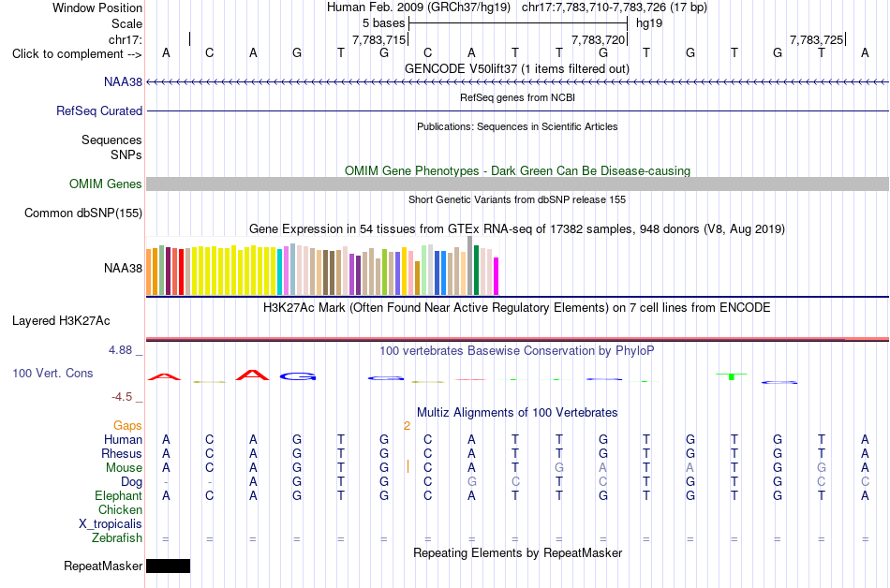Click the 4.88 PhyloP upper scale value
The width and height of the screenshot is (890, 588).
(x=120, y=350)
